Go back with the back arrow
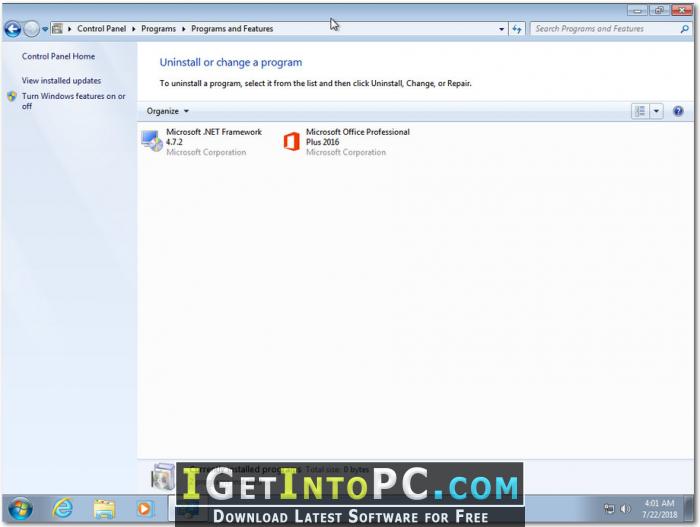Screen dimensions: 700x527 pos(12,29)
